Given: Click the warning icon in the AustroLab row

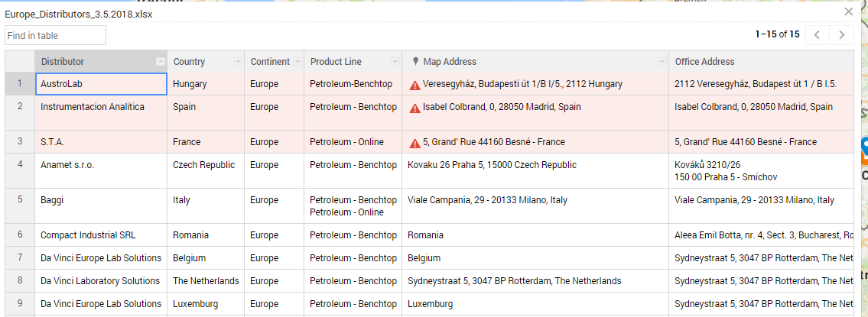Looking at the screenshot, I should [x=414, y=86].
